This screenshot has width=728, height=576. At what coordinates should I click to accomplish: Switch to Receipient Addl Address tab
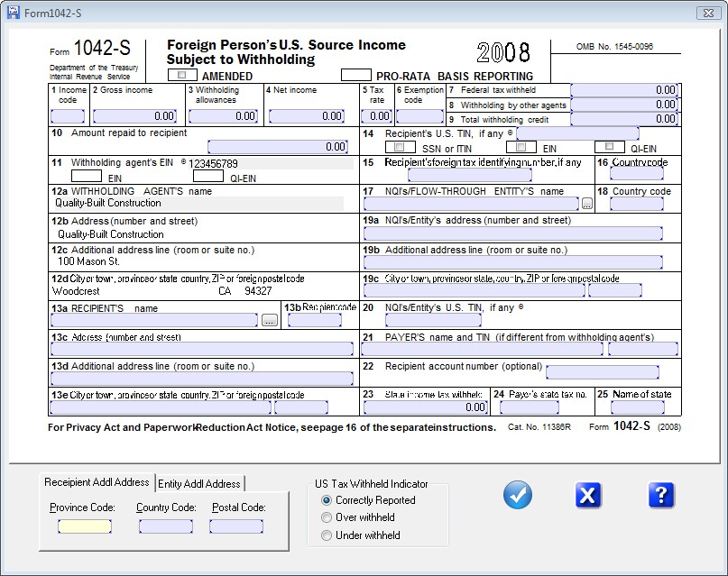point(97,482)
